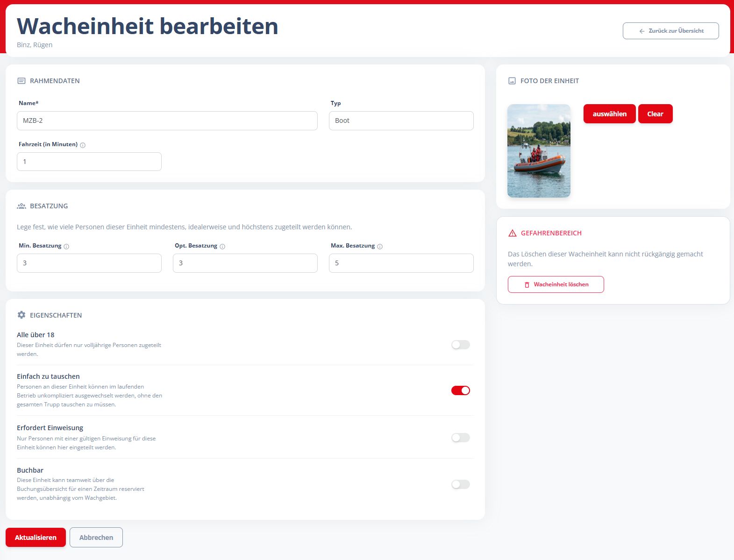Click the Fahrzeit info icon
The height and width of the screenshot is (560, 734).
click(x=83, y=145)
